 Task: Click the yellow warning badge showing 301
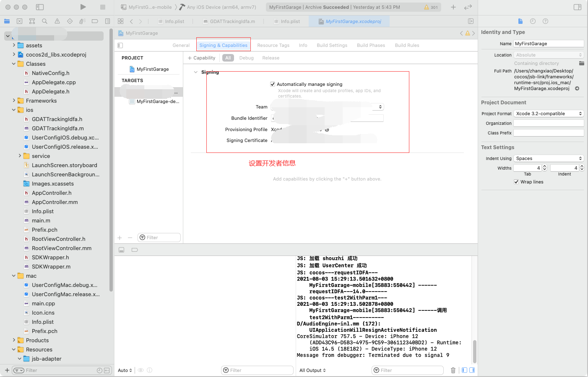pyautogui.click(x=431, y=7)
